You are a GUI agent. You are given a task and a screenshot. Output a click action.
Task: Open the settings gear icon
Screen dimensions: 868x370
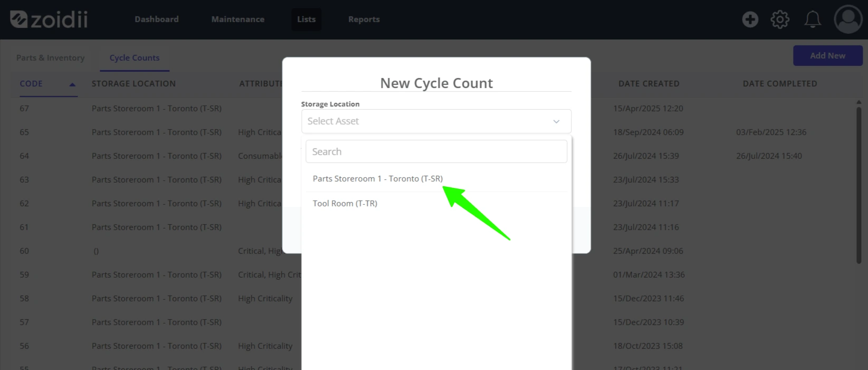click(780, 20)
